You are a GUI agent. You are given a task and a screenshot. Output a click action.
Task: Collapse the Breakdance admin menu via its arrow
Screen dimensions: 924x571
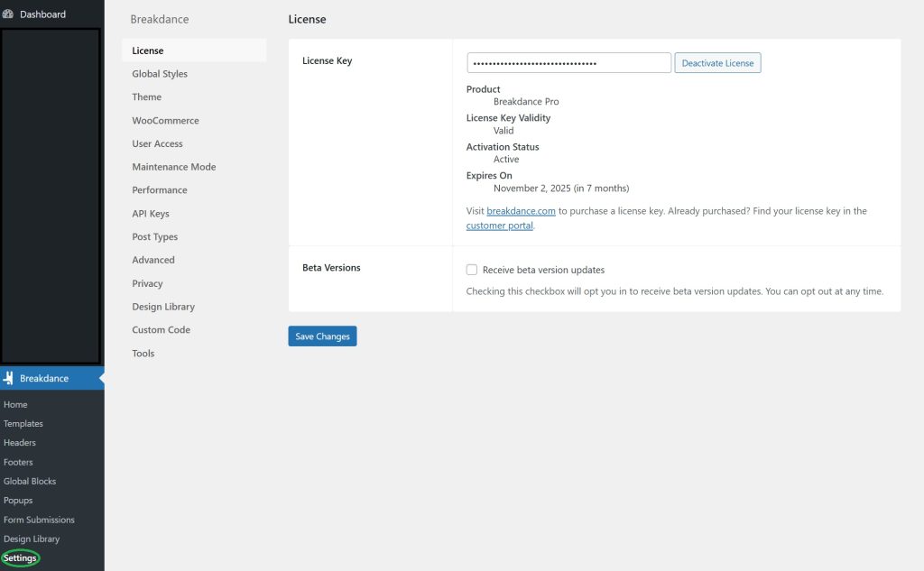coord(99,378)
